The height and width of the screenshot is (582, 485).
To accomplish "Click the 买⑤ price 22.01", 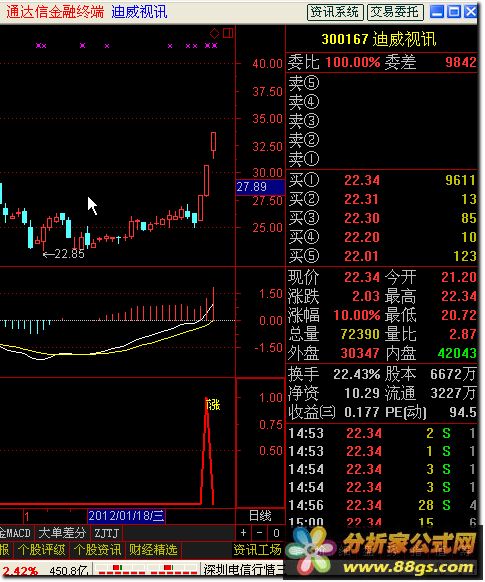I will coord(362,256).
